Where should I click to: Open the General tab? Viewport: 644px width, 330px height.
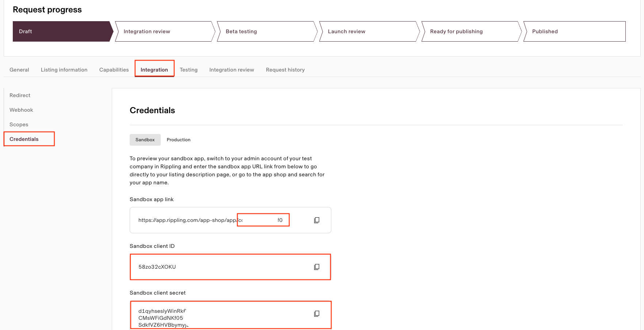19,69
